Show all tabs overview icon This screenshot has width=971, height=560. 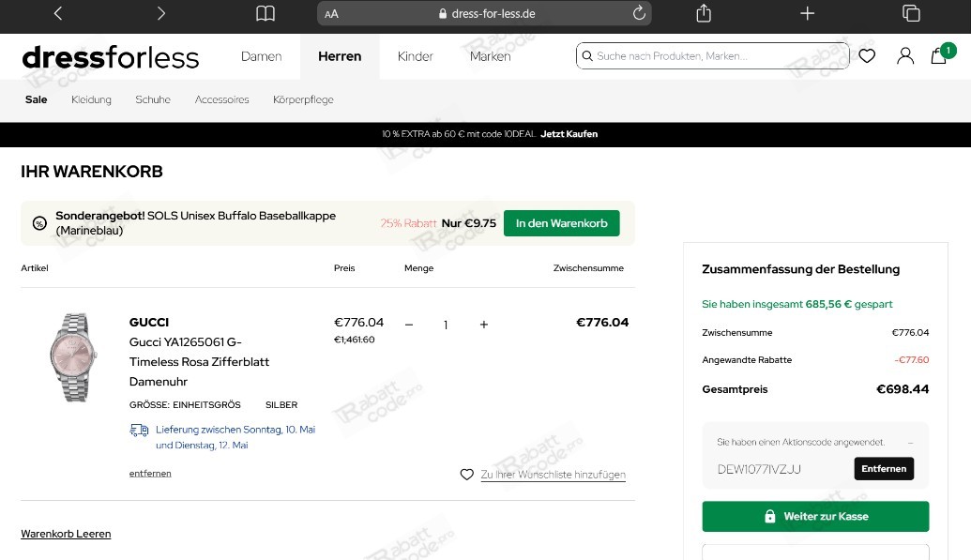(911, 13)
